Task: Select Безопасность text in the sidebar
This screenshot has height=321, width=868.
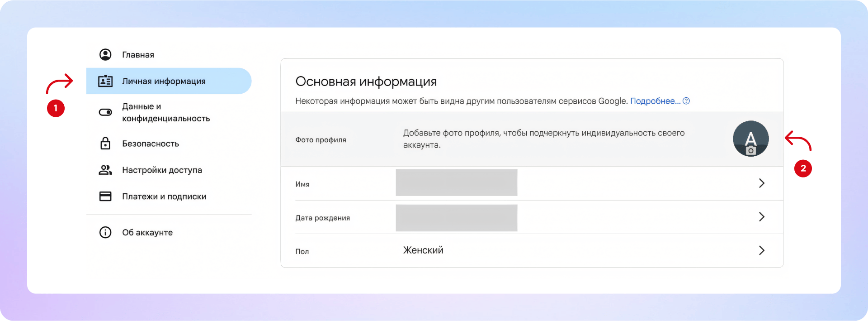Action: 151,144
